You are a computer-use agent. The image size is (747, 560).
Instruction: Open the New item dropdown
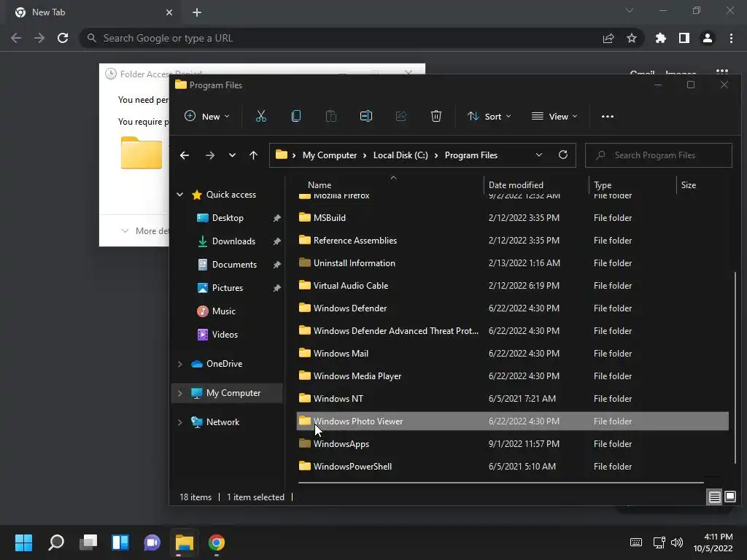206,116
